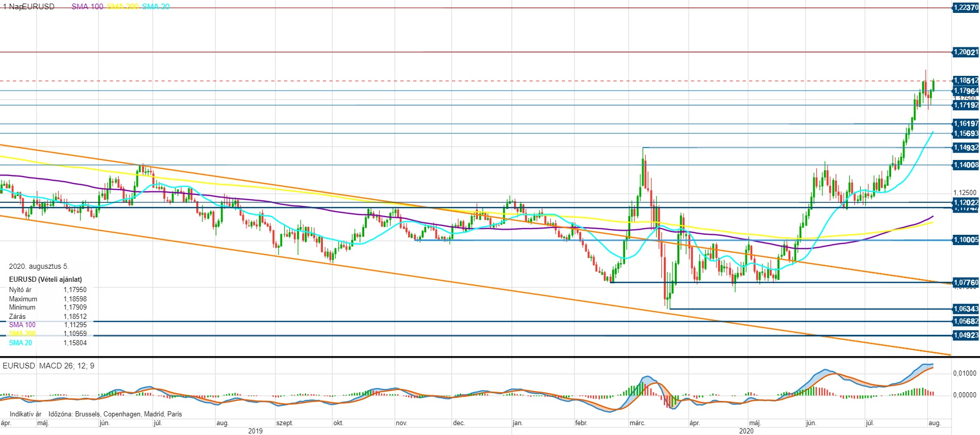Click the 1,17964 price level label
Image resolution: width=980 pixels, height=435 pixels.
tap(966, 91)
